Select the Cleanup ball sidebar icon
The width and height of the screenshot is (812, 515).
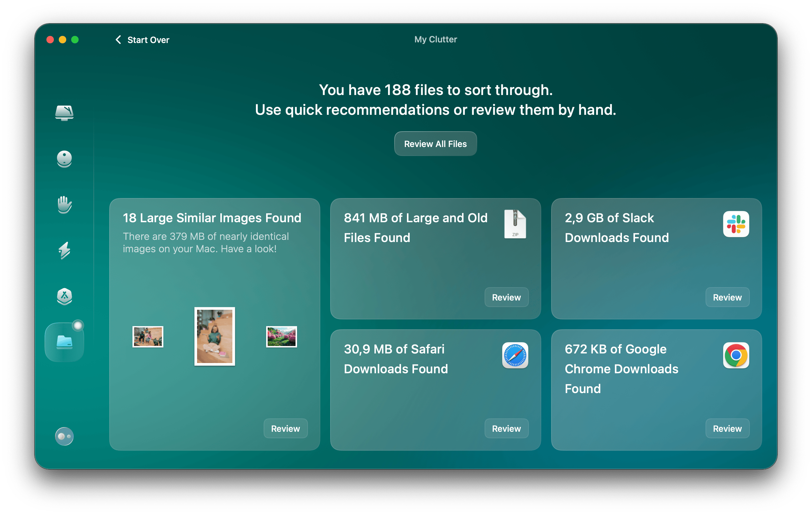(64, 158)
